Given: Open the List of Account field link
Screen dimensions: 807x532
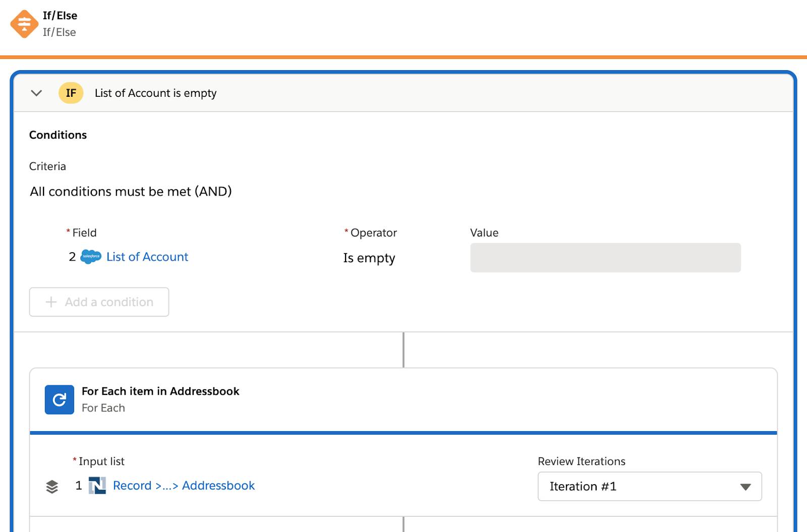Looking at the screenshot, I should pos(147,257).
